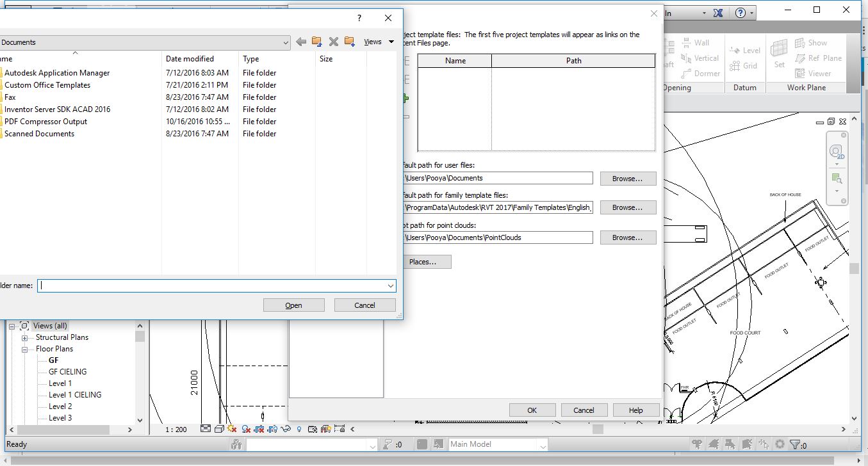Open the Main Model dropdown

542,444
